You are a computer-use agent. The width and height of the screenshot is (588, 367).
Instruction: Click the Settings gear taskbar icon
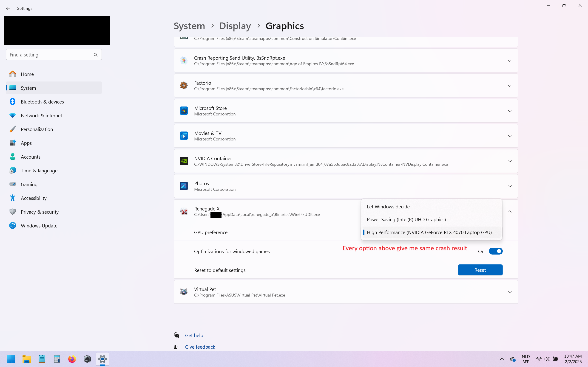(102, 359)
